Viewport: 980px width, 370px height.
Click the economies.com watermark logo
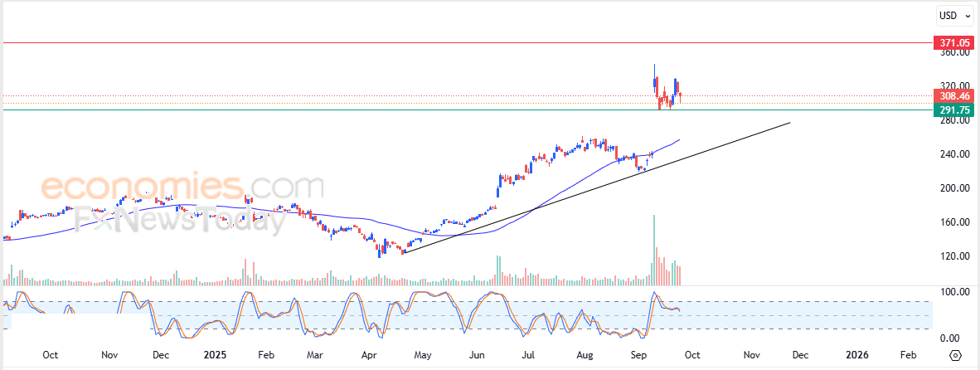pos(182,187)
